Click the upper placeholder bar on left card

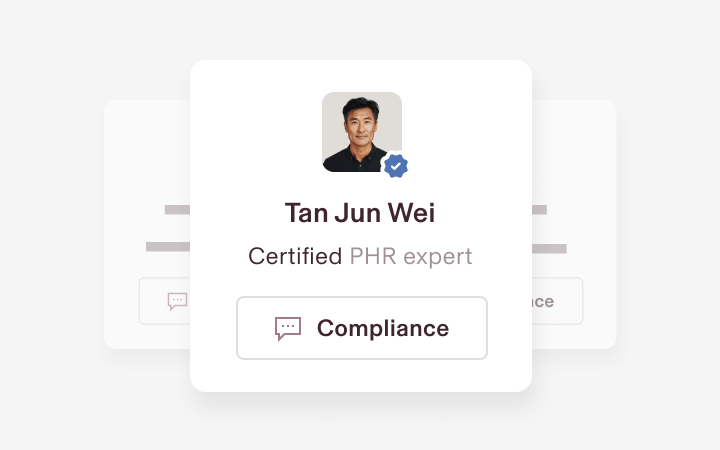(177, 210)
